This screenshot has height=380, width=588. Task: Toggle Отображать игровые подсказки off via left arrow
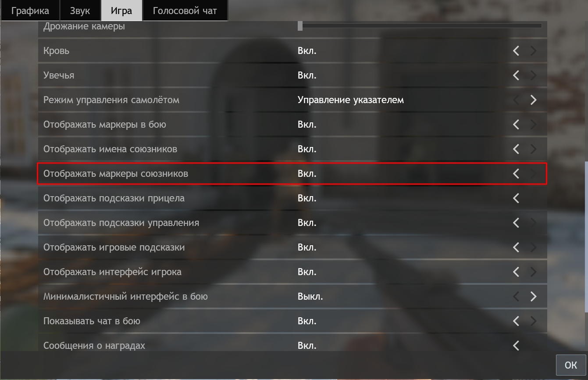(516, 247)
